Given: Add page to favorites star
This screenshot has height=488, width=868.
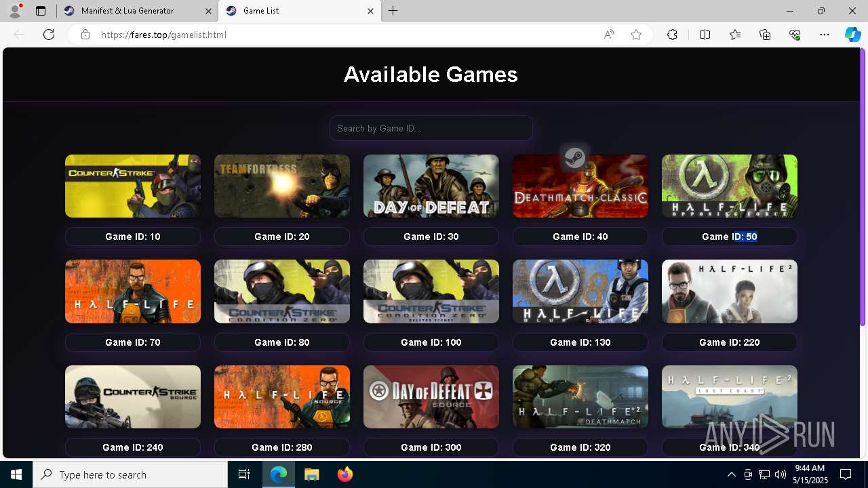Looking at the screenshot, I should pos(636,35).
